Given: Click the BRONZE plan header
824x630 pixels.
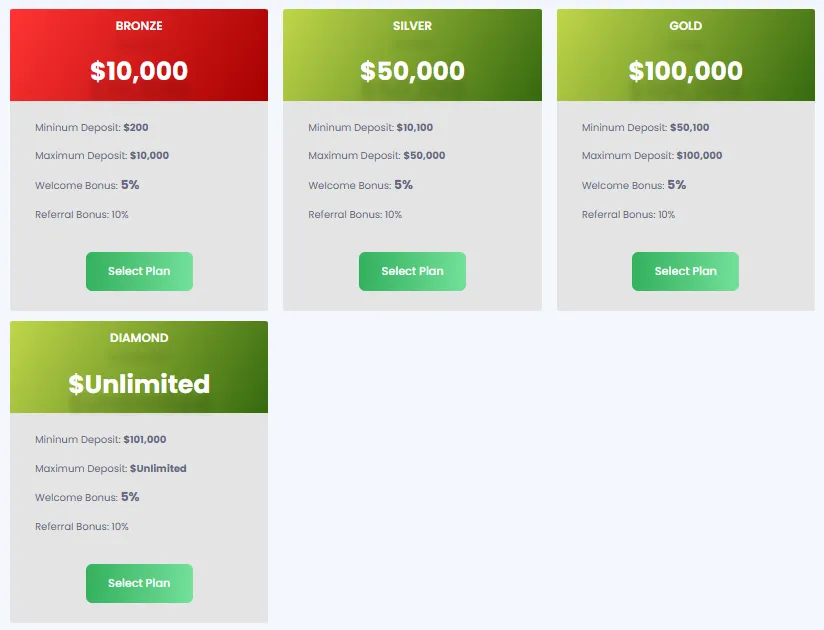Looking at the screenshot, I should click(x=139, y=26).
